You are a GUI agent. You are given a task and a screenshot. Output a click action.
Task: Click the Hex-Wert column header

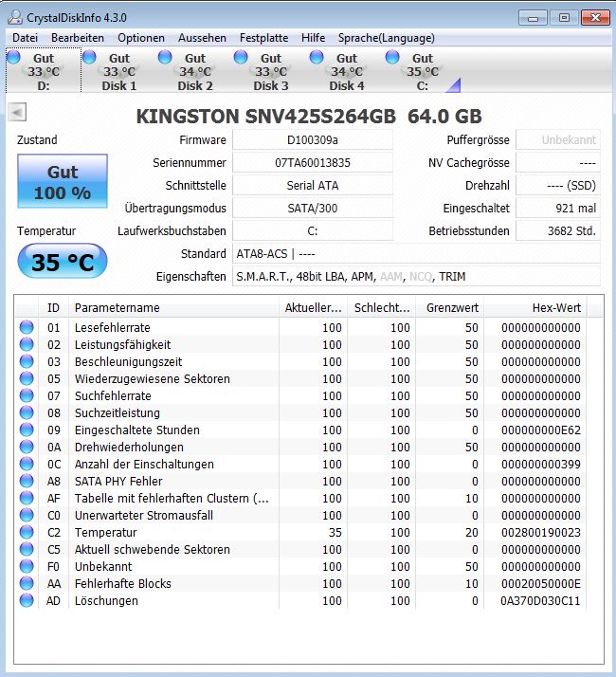[535, 308]
